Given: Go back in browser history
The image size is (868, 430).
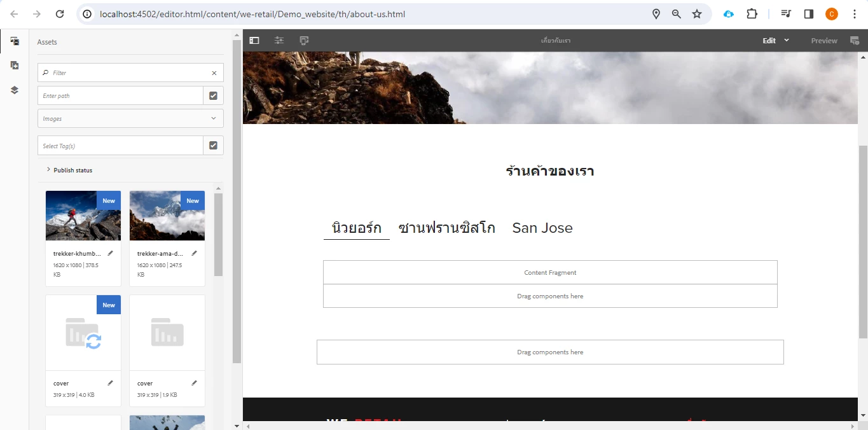Looking at the screenshot, I should [14, 14].
